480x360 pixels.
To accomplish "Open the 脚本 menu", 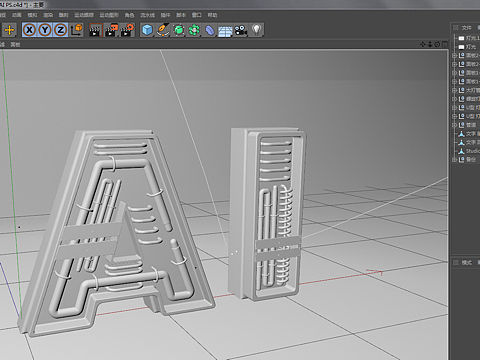I will click(x=181, y=15).
